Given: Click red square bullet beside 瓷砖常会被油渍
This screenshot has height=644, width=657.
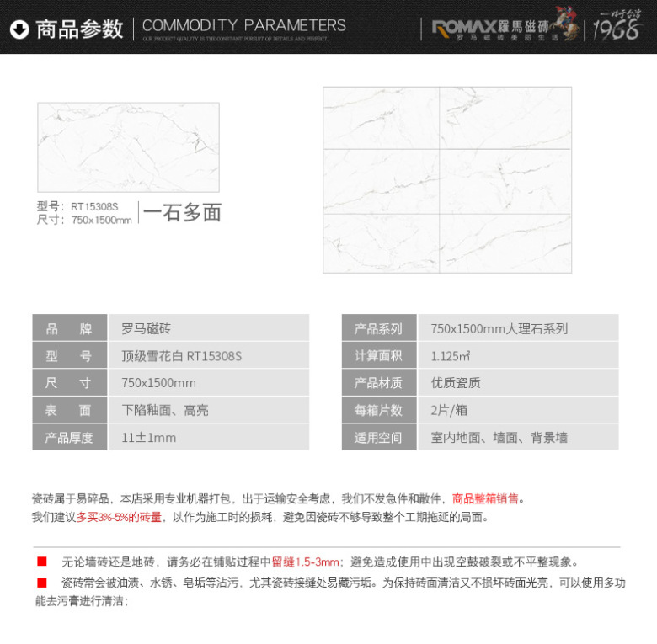Looking at the screenshot, I should coord(41,583).
